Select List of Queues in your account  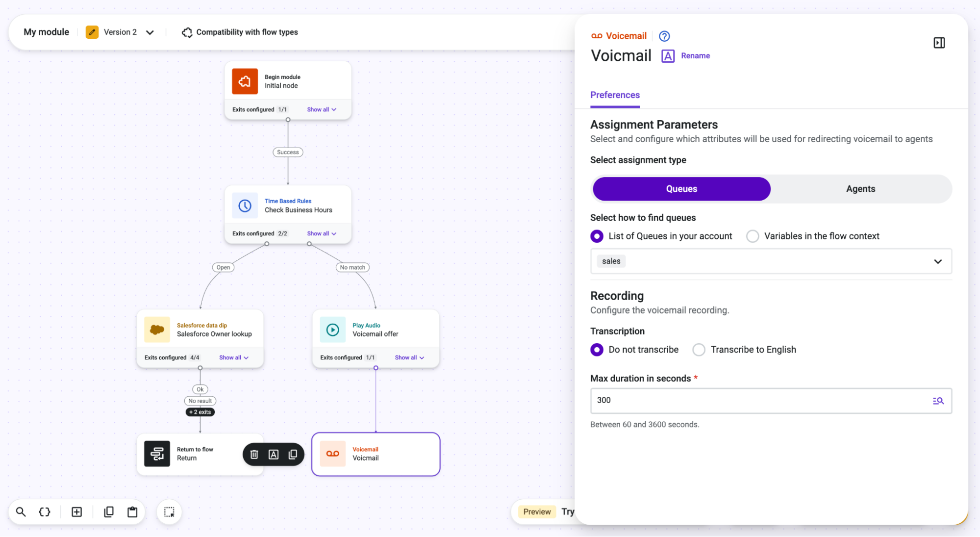pyautogui.click(x=661, y=236)
